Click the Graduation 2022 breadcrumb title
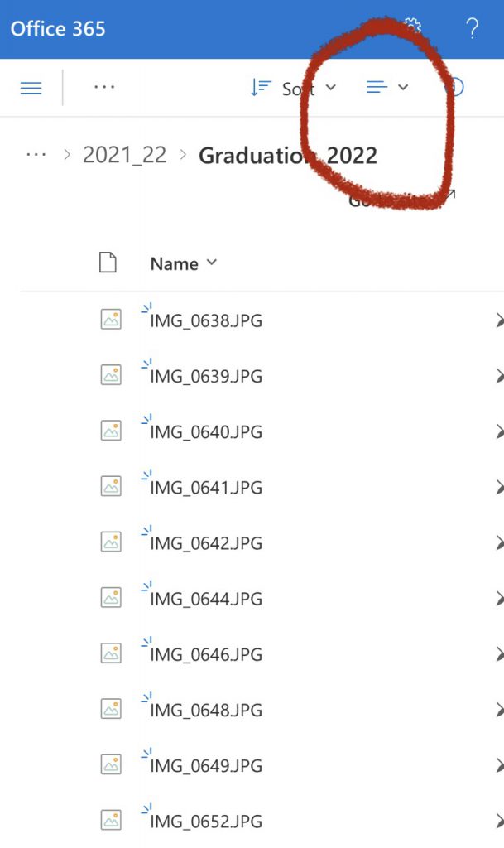 point(288,156)
